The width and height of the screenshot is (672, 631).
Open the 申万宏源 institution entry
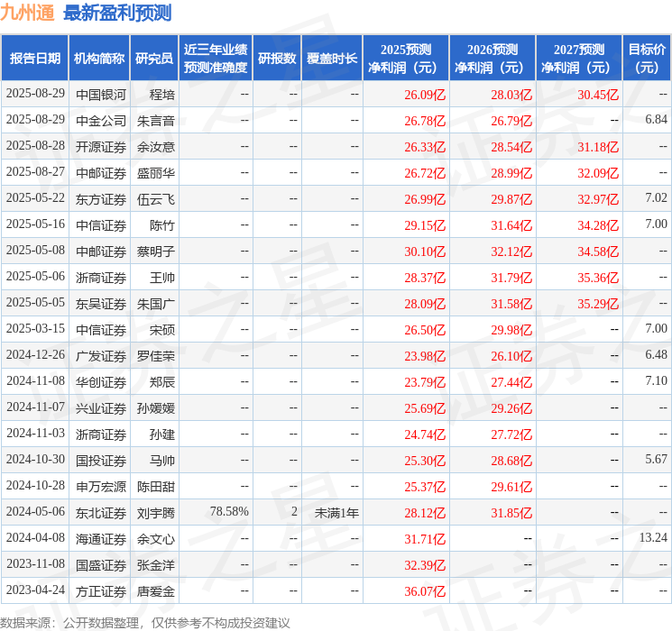101,486
